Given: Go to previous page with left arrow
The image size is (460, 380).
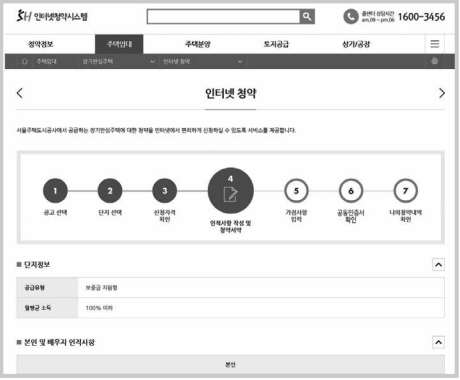Looking at the screenshot, I should [x=20, y=93].
